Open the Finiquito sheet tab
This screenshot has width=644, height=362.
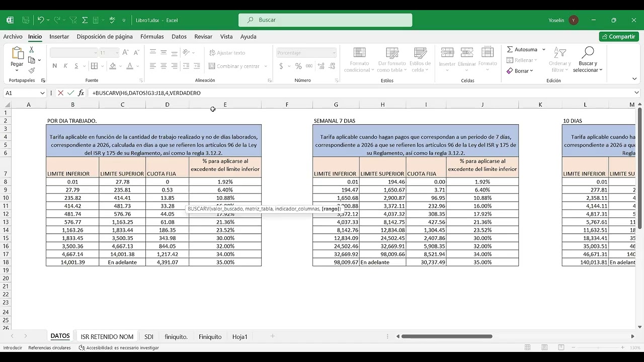coord(210,336)
